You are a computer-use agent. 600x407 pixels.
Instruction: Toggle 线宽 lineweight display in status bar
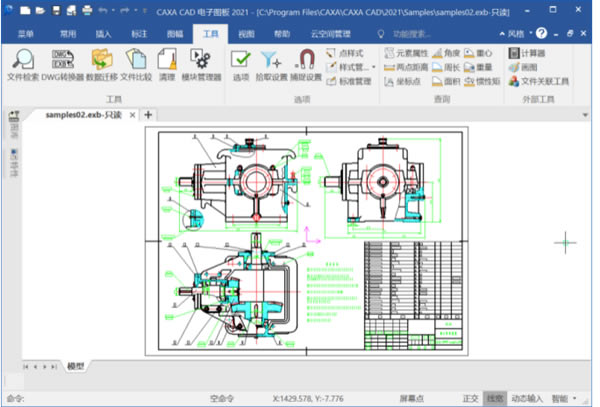pyautogui.click(x=495, y=399)
